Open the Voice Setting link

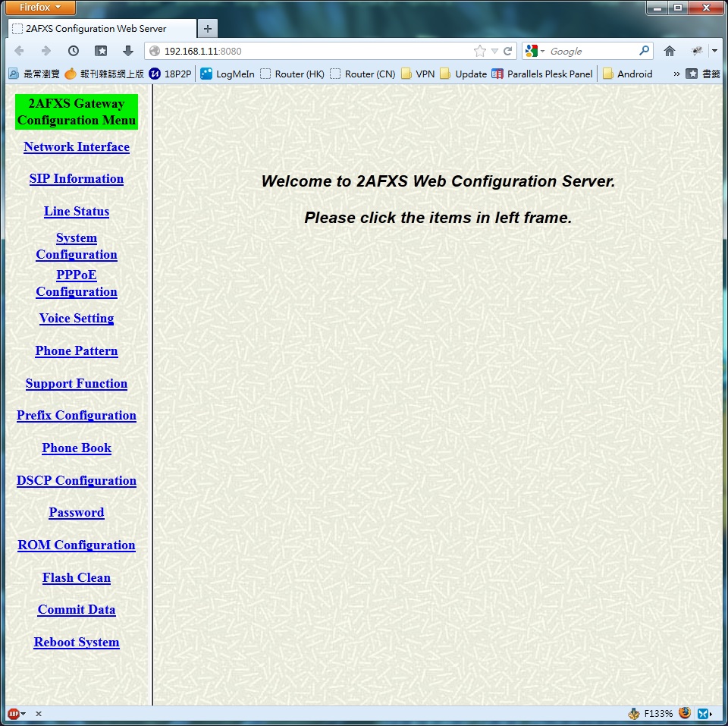pyautogui.click(x=77, y=318)
